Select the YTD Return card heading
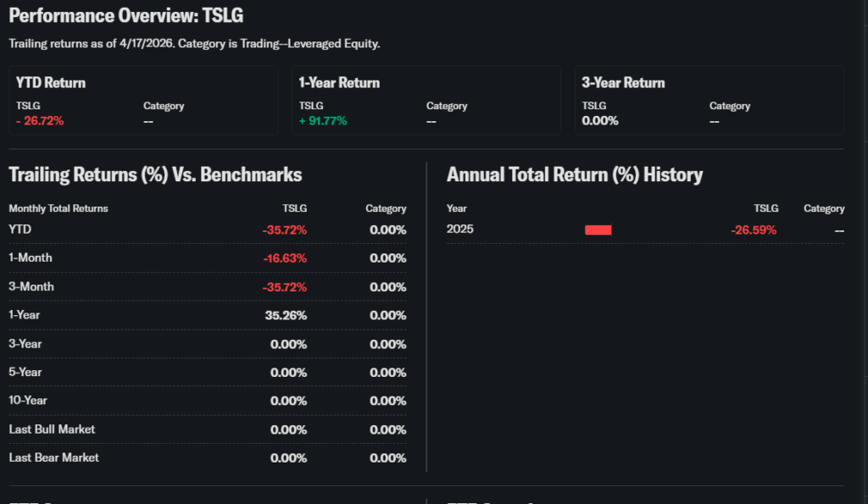Image resolution: width=868 pixels, height=504 pixels. click(x=51, y=83)
